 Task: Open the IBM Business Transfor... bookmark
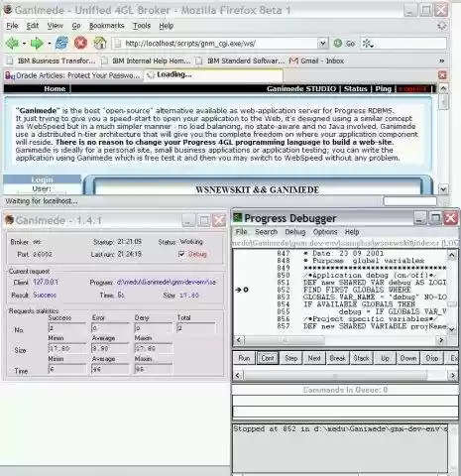(x=52, y=60)
